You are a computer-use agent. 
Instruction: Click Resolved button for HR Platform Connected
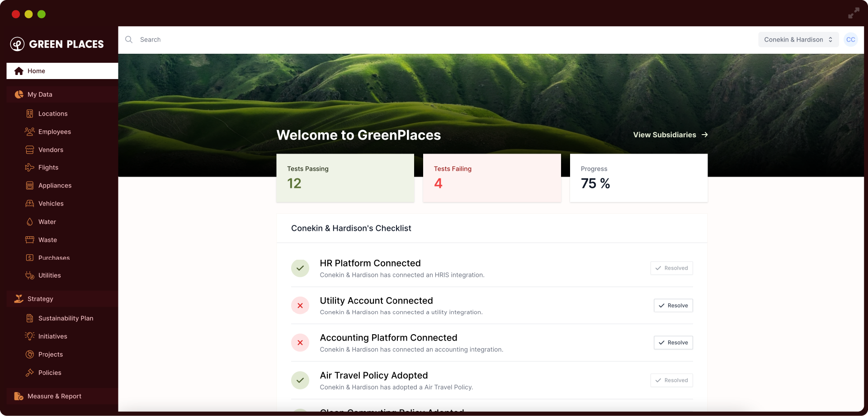(672, 268)
